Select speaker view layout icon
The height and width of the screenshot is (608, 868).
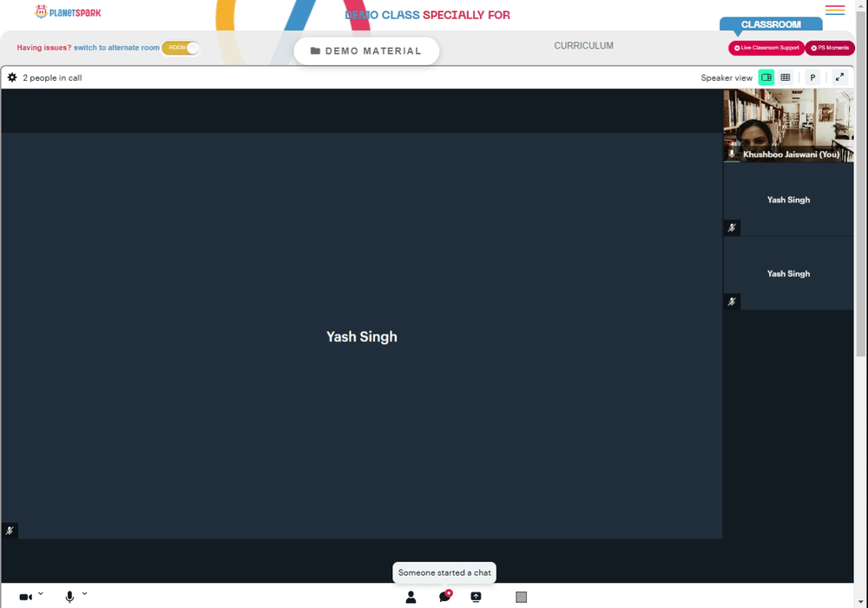[766, 77]
